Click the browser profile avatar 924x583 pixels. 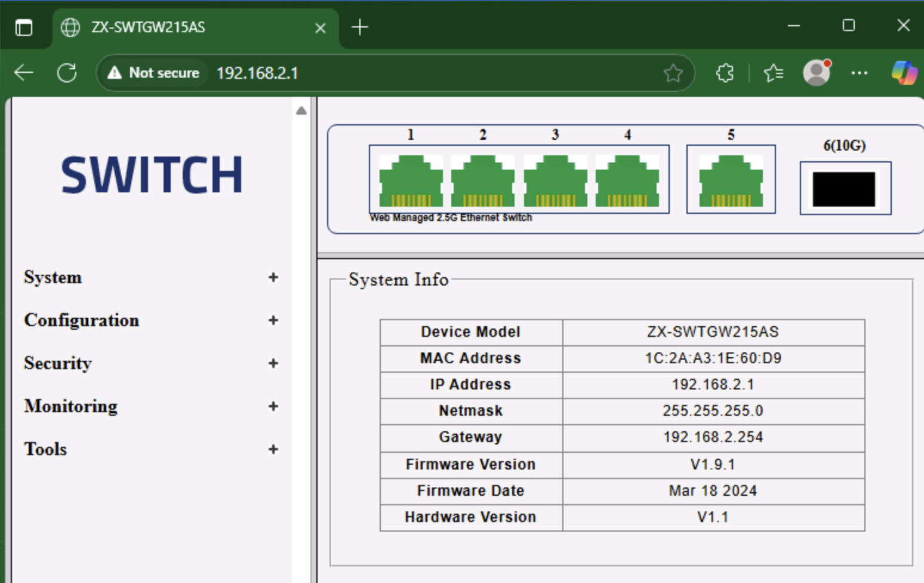coord(817,73)
